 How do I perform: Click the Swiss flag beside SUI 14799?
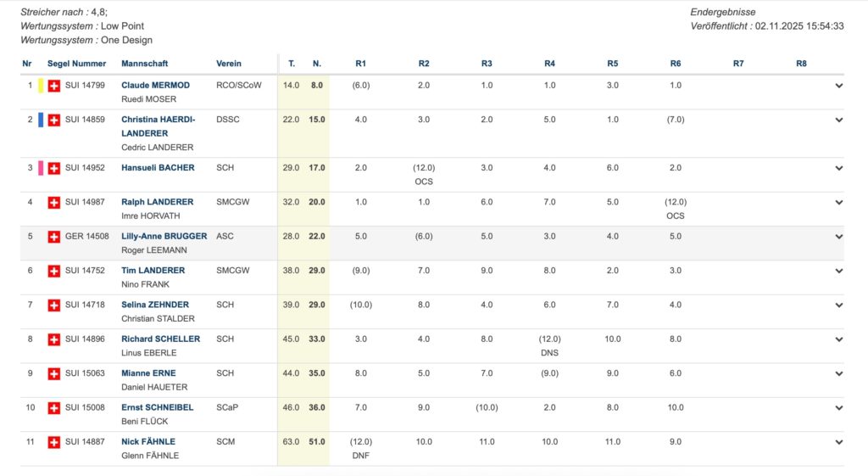[53, 86]
